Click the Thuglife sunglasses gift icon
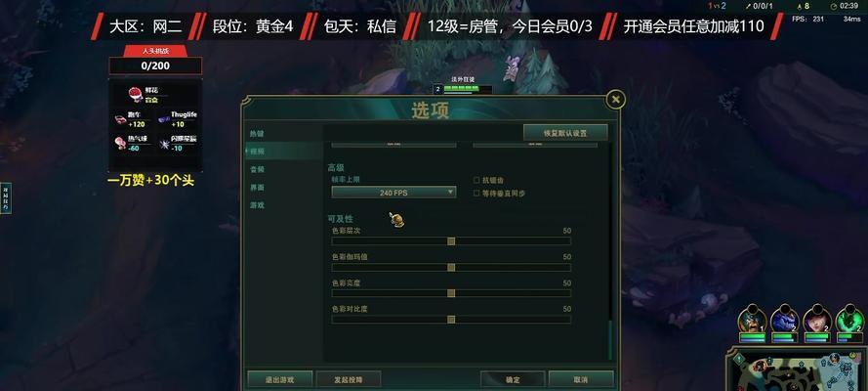868x391 pixels. click(164, 119)
